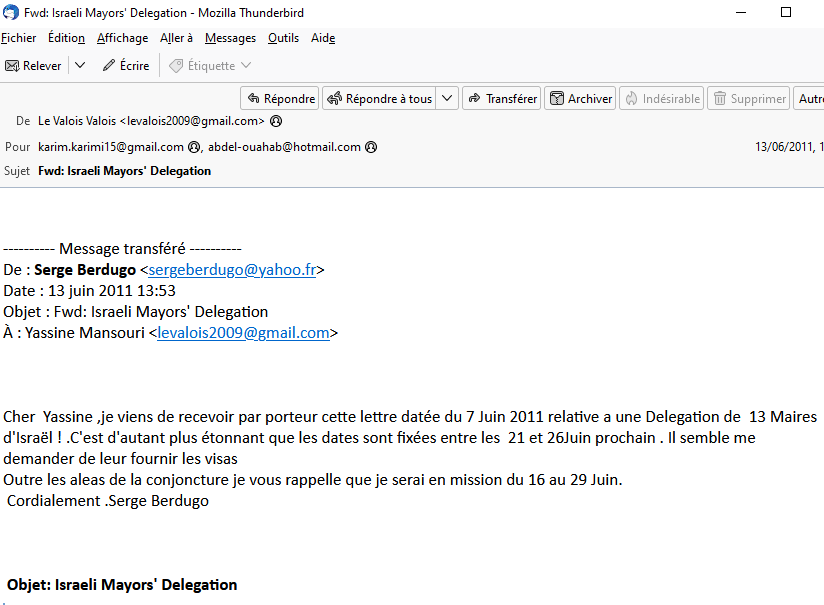Click the Répondre à tous button

pyautogui.click(x=380, y=99)
